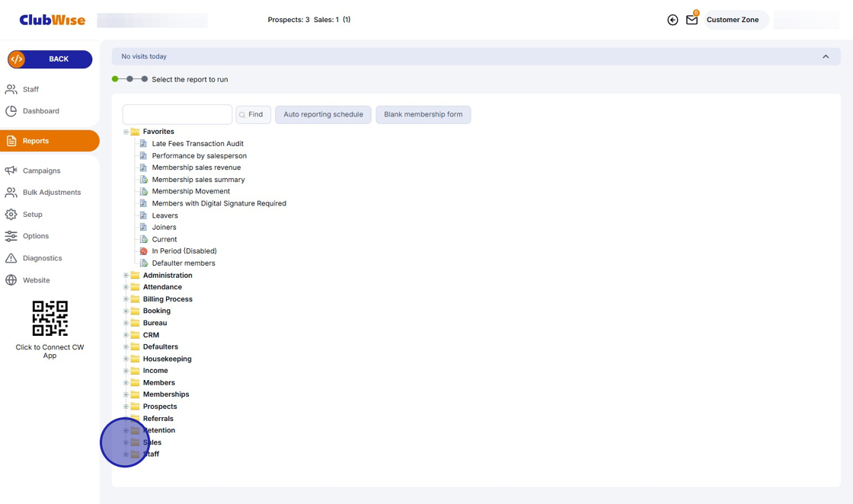The image size is (853, 504).
Task: Click the Late Fees Transaction Audit report icon
Action: (x=144, y=144)
